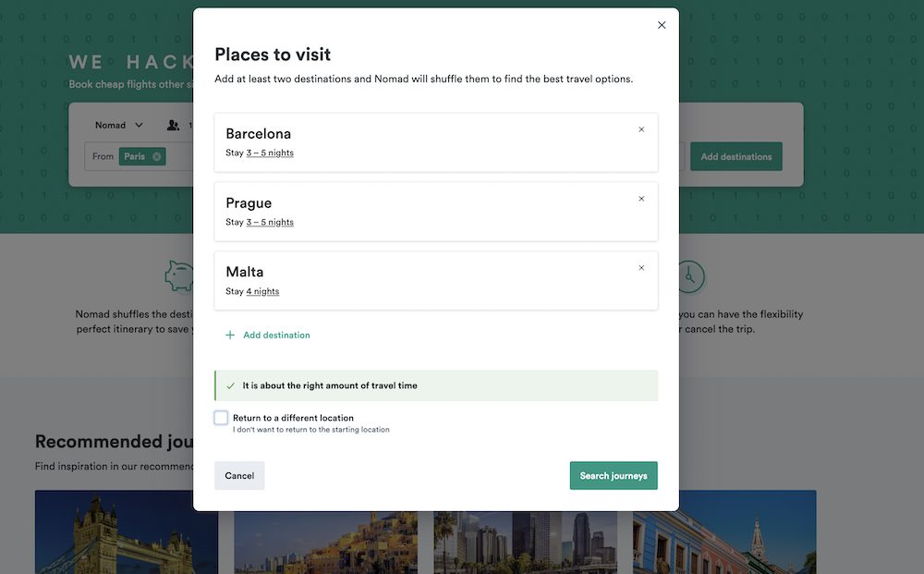Open the Nomad trip type dropdown
The height and width of the screenshot is (574, 924).
point(117,124)
